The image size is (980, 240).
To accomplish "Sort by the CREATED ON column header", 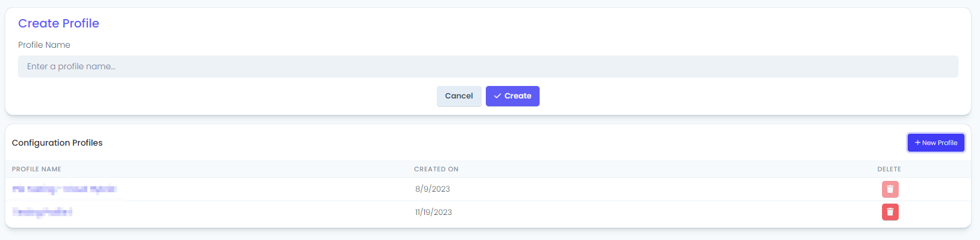I will (436, 170).
